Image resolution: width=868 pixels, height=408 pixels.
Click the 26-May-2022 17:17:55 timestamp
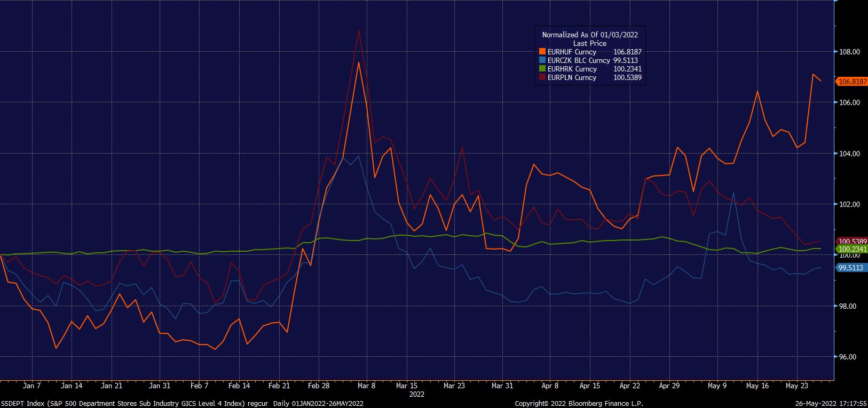(x=830, y=404)
